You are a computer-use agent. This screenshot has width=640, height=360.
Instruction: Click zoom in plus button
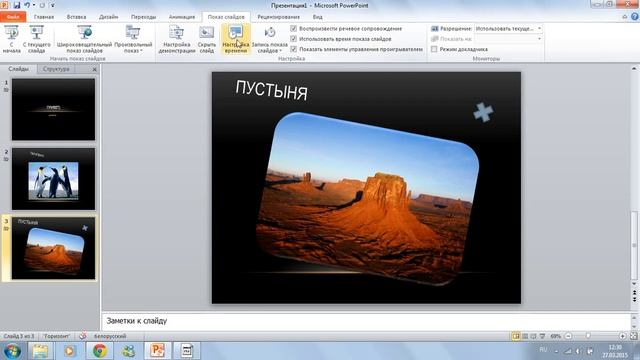pyautogui.click(x=622, y=336)
